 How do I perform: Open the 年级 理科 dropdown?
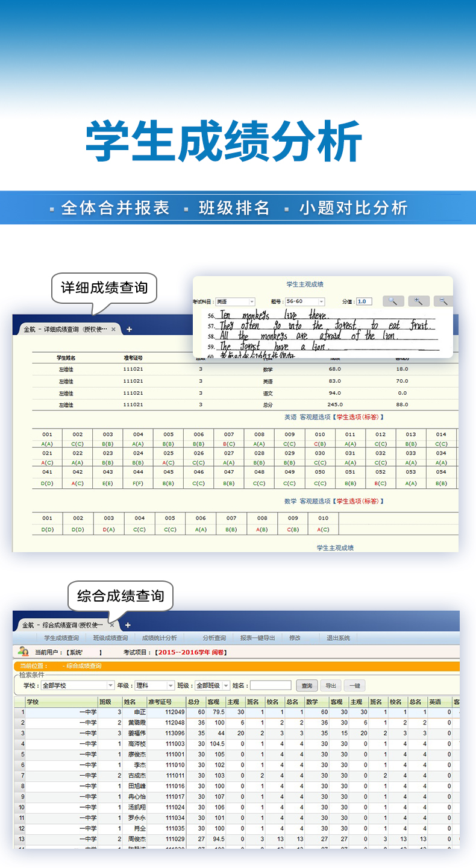pos(171,685)
